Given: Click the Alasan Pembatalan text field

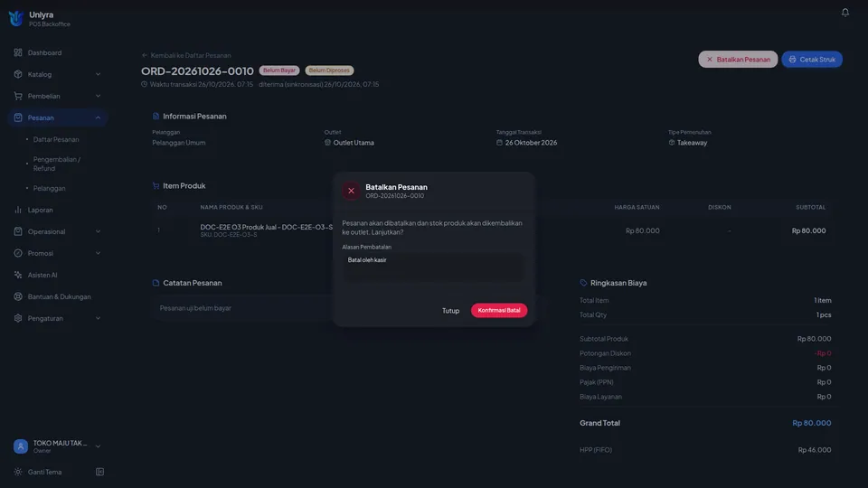Looking at the screenshot, I should (433, 267).
